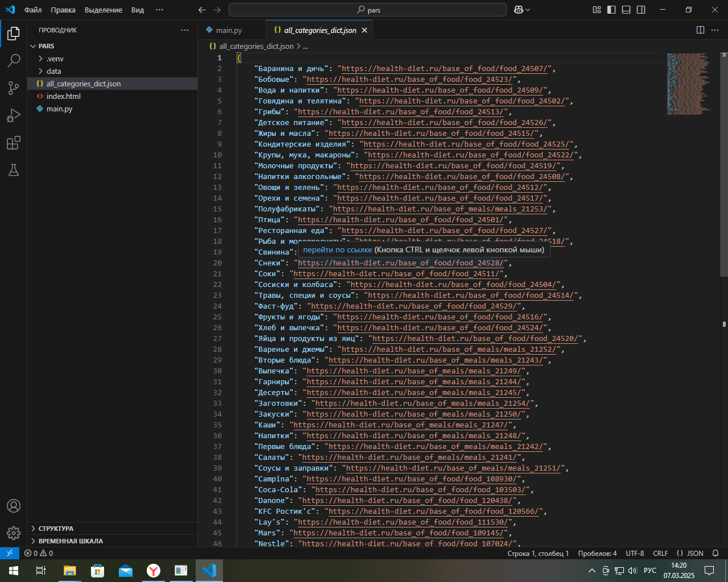Toggle the secondary side bar visibility

641,10
